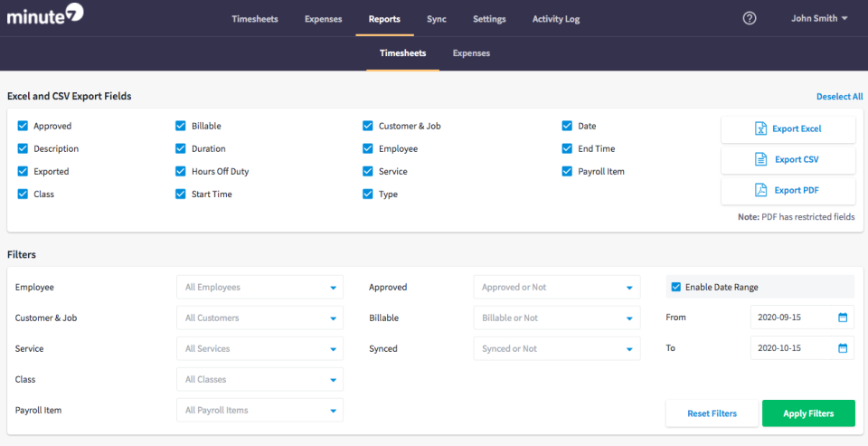Click the CSV document icon
The image size is (868, 446).
pyautogui.click(x=760, y=160)
